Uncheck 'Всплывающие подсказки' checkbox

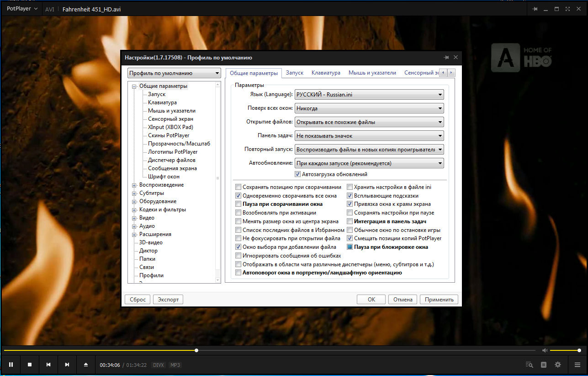click(350, 196)
